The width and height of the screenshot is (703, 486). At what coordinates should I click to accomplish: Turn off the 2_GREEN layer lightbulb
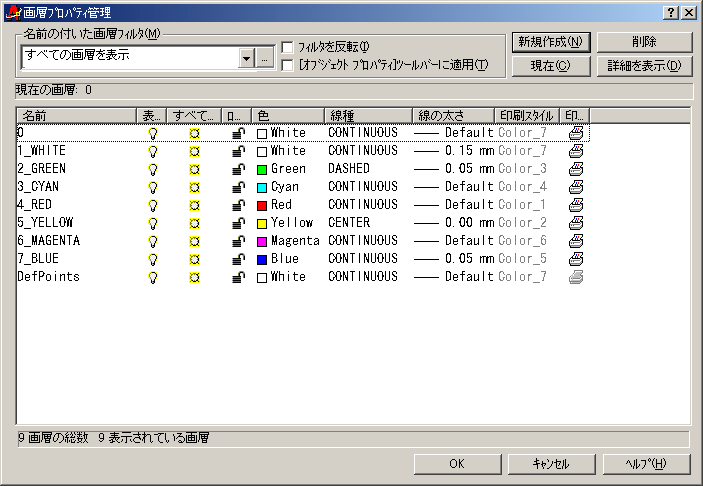(x=153, y=169)
